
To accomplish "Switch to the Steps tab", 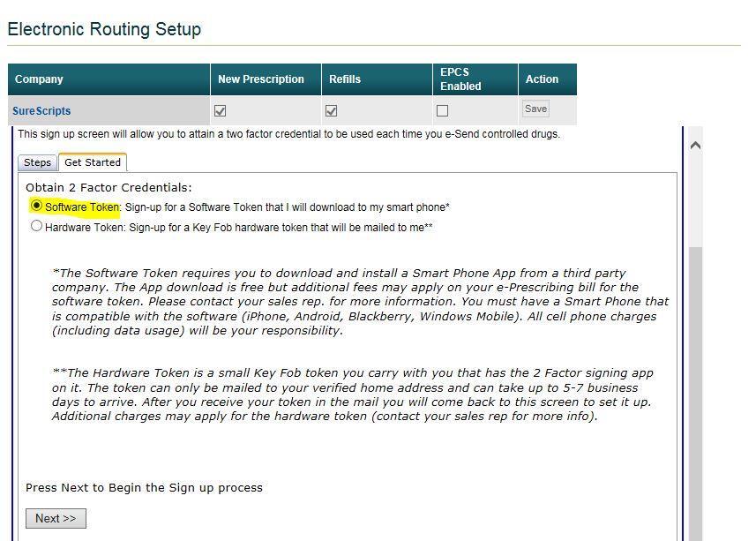I will 37,162.
